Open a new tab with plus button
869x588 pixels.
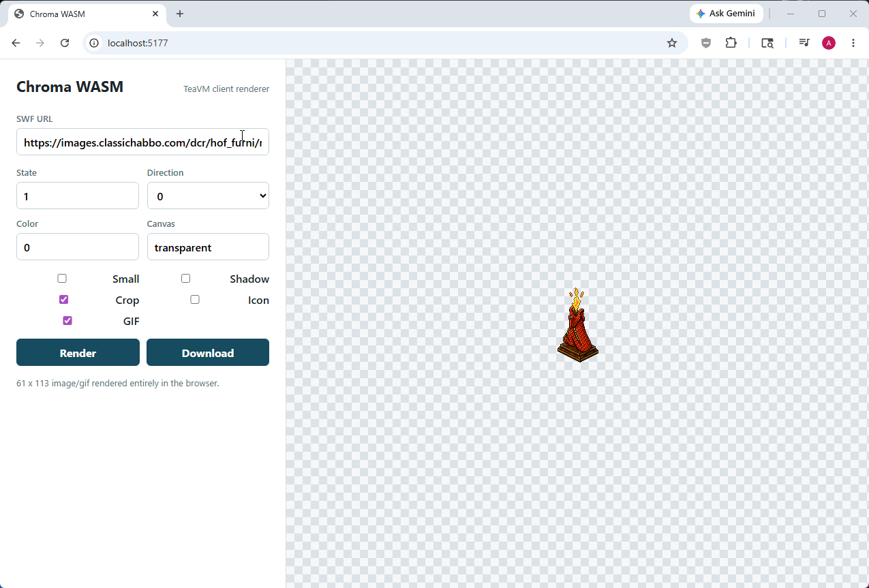180,14
